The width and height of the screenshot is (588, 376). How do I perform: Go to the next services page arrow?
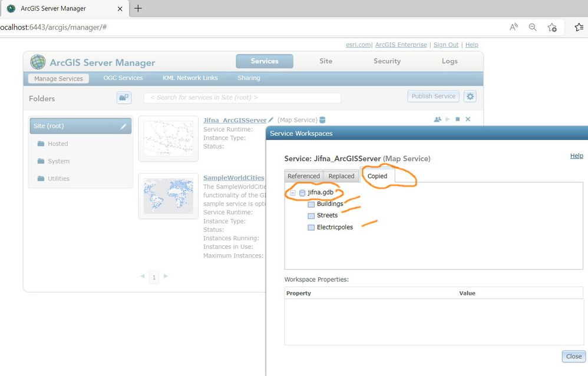(166, 277)
